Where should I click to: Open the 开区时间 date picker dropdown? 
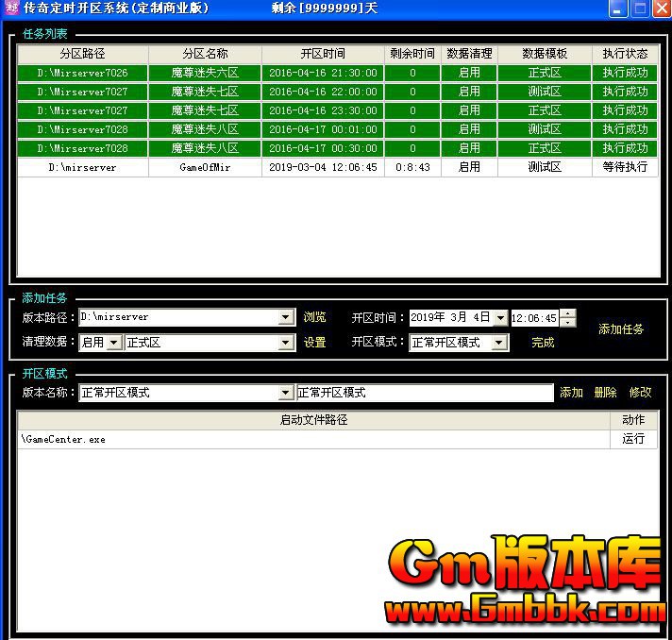pyautogui.click(x=500, y=318)
